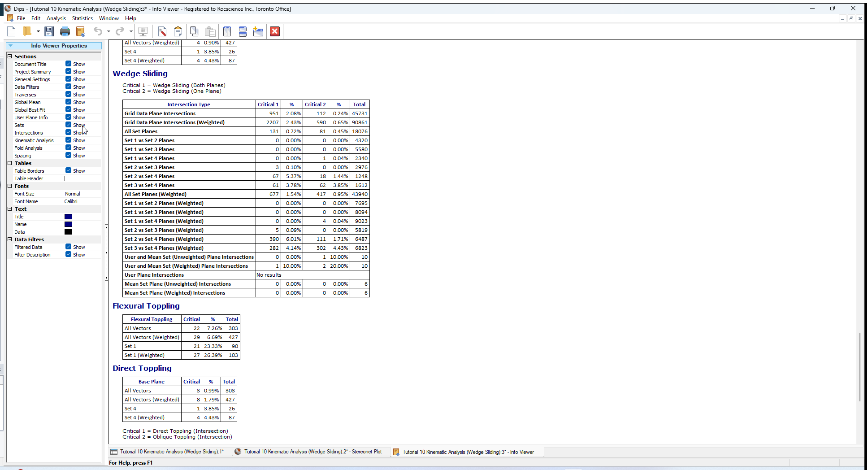This screenshot has width=868, height=470.
Task: Open an existing file
Action: [28, 31]
